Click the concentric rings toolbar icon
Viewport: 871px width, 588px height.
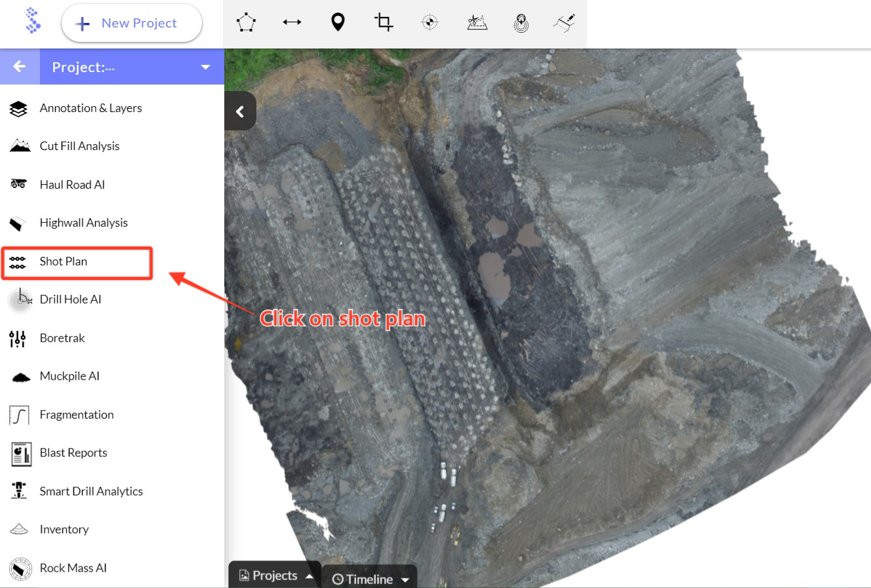(521, 24)
